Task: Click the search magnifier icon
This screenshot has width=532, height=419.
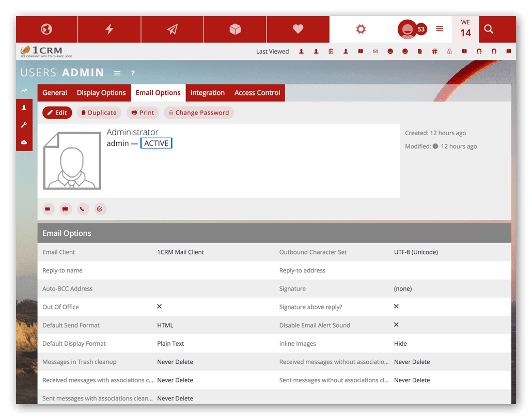Action: [x=489, y=29]
